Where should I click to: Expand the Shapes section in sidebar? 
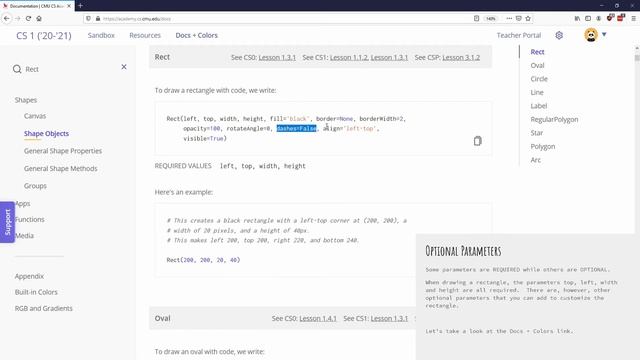[x=26, y=100]
